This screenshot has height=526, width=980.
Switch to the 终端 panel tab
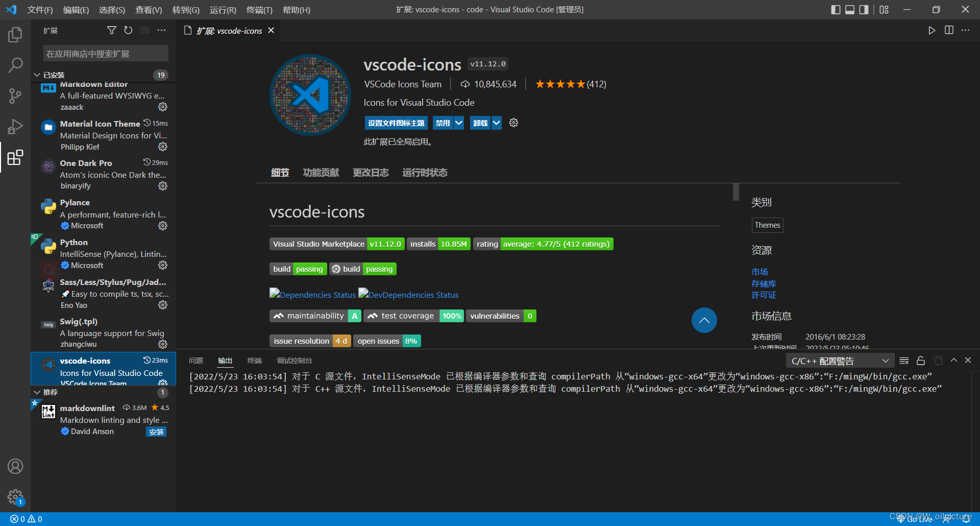[254, 361]
